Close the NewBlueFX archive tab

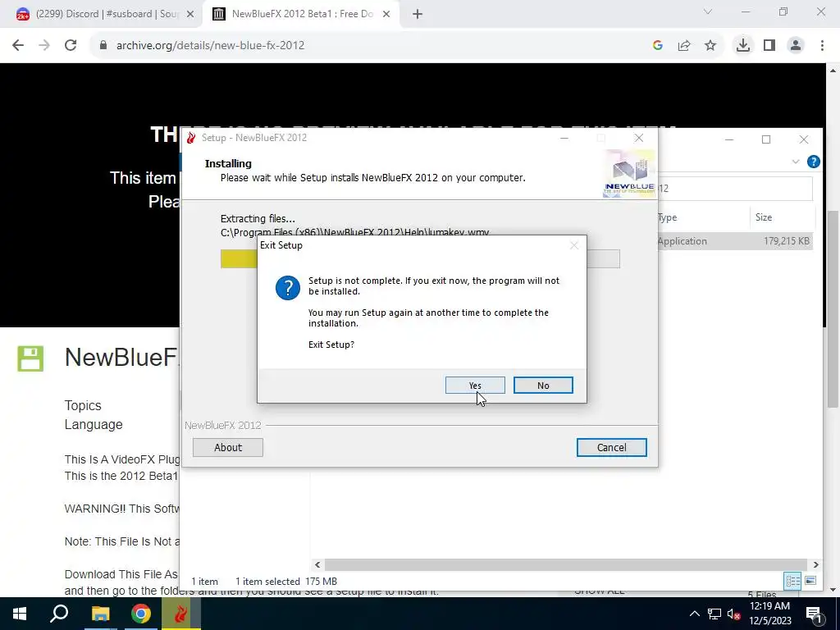386,15
